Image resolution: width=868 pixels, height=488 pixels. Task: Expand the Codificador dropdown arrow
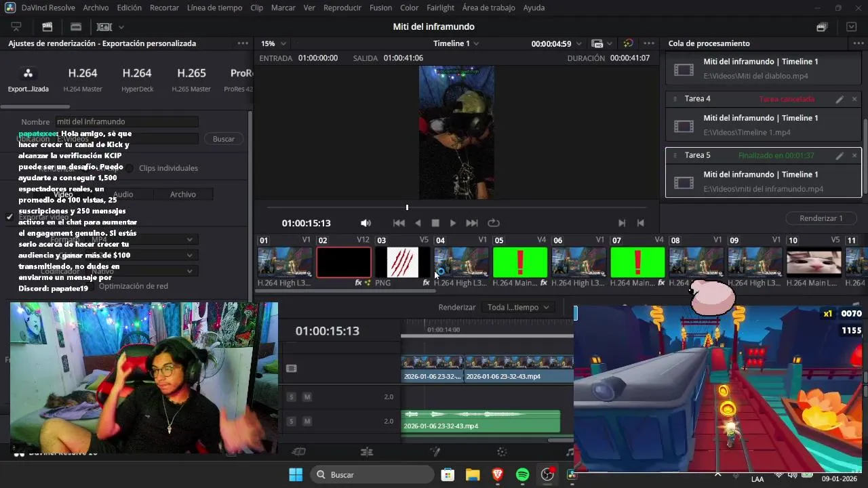point(190,271)
